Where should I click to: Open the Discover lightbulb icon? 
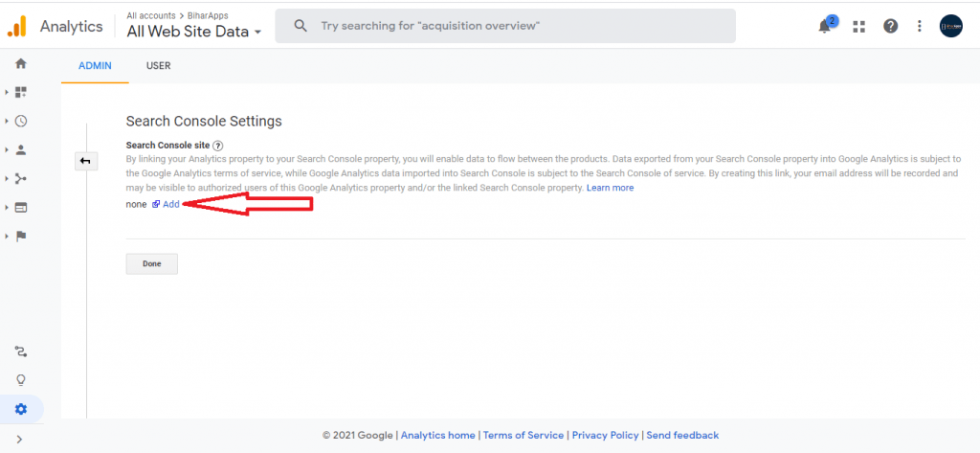tap(21, 380)
